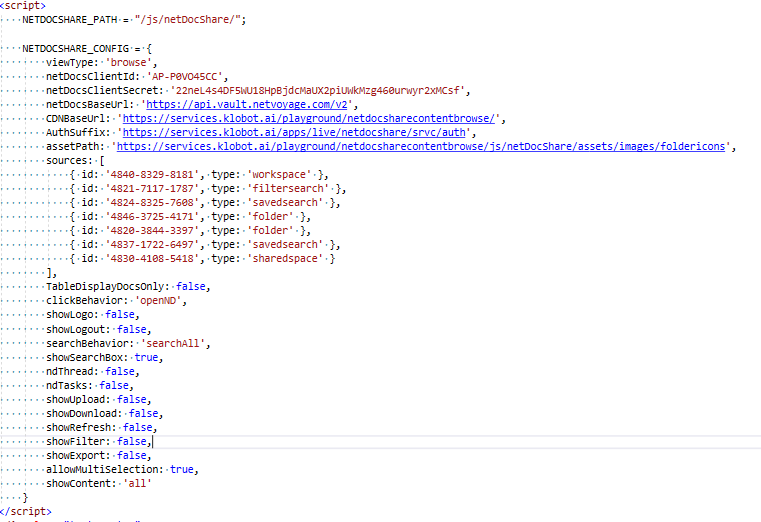
Task: Select the NETDOCSHARE_PATH variable name
Action: tap(70, 20)
